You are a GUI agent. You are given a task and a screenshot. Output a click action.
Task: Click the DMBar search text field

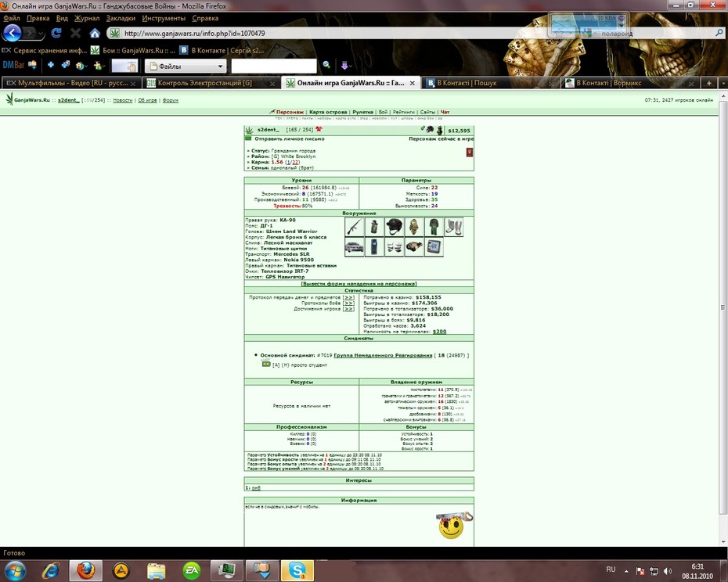(274, 66)
